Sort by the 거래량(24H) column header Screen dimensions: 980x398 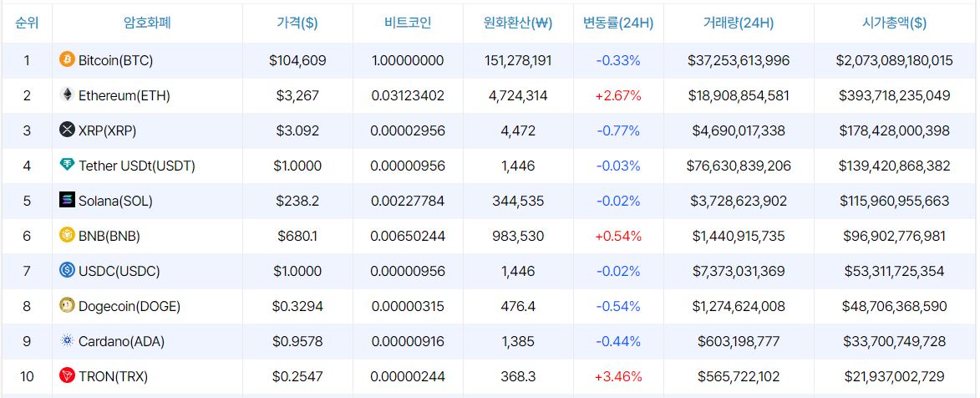[x=739, y=23]
